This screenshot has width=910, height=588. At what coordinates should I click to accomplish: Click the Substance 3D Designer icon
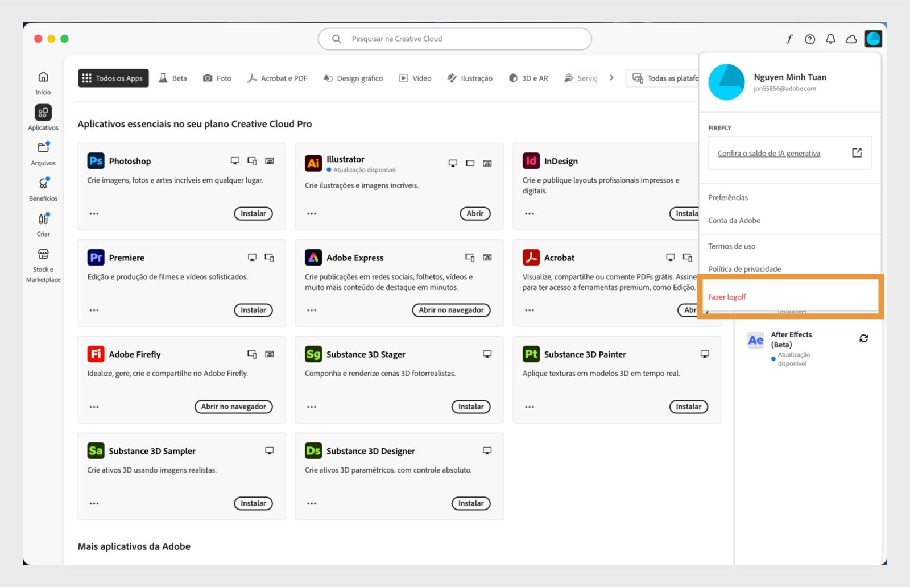[x=313, y=451]
